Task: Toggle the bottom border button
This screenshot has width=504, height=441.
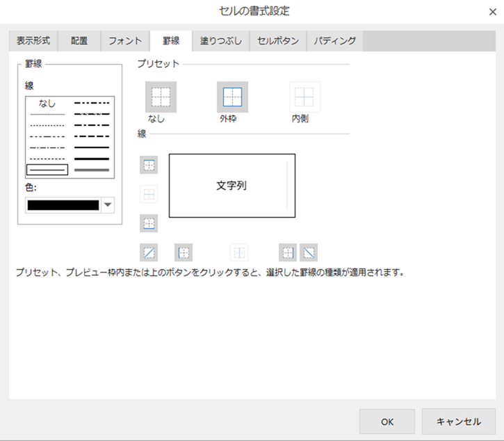Action: (x=149, y=223)
